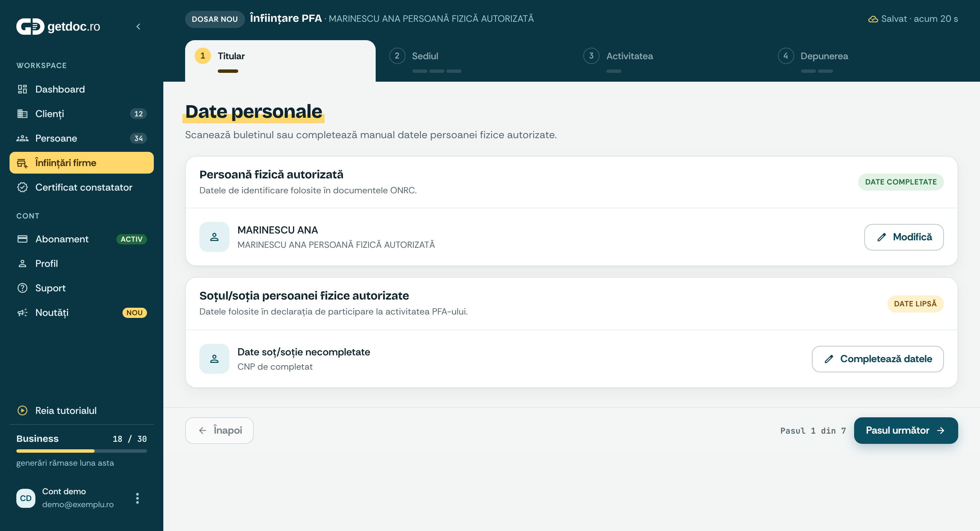
Task: Open the Dashboard icon in sidebar
Action: pos(22,89)
